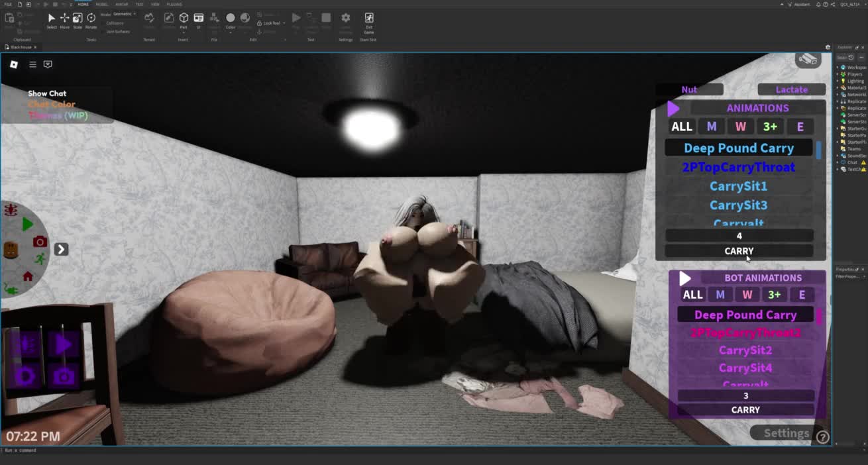
Task: Open the Roblox logo menu in viewport
Action: click(x=14, y=64)
